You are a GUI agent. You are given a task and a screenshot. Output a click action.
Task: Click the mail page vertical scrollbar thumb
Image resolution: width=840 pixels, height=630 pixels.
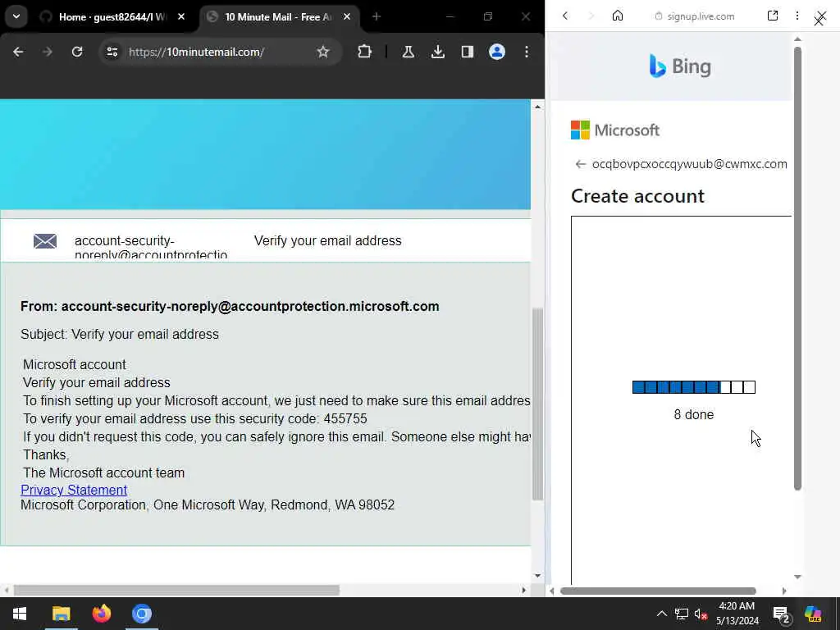(537, 404)
